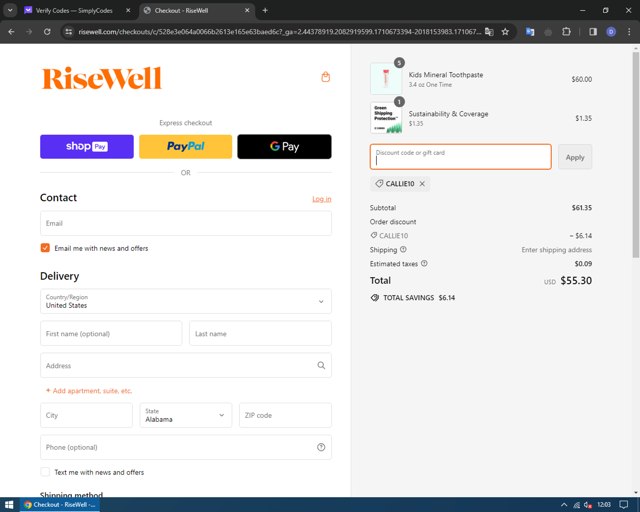This screenshot has width=640, height=512.
Task: Click the Subtotal value $61.35
Action: coord(582,207)
